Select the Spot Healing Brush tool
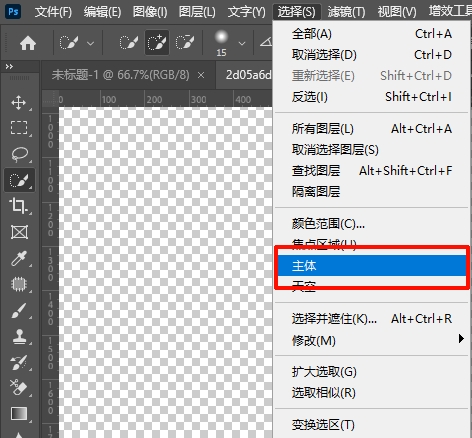Viewport: 472px width, 438px height. (19, 284)
